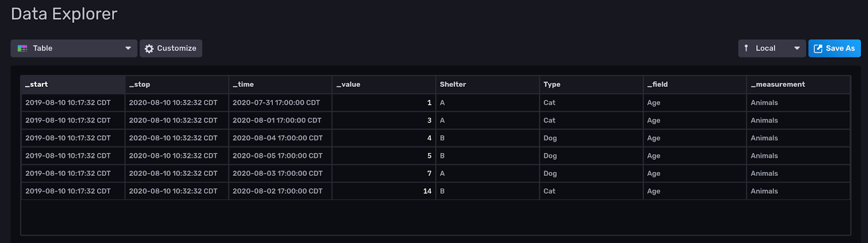Click the Shelter column header
Viewport: 868px width, 243px height.
(x=488, y=85)
